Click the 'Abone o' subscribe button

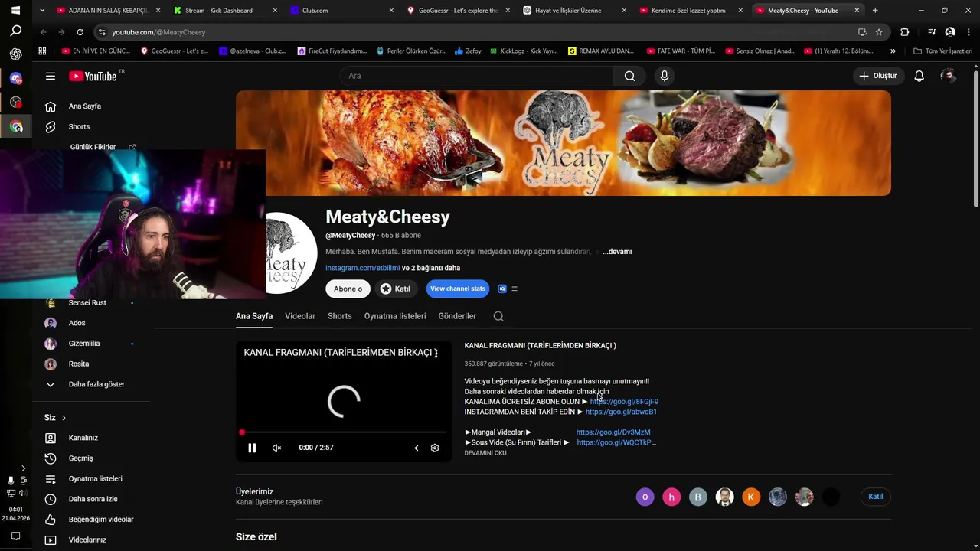click(x=348, y=289)
